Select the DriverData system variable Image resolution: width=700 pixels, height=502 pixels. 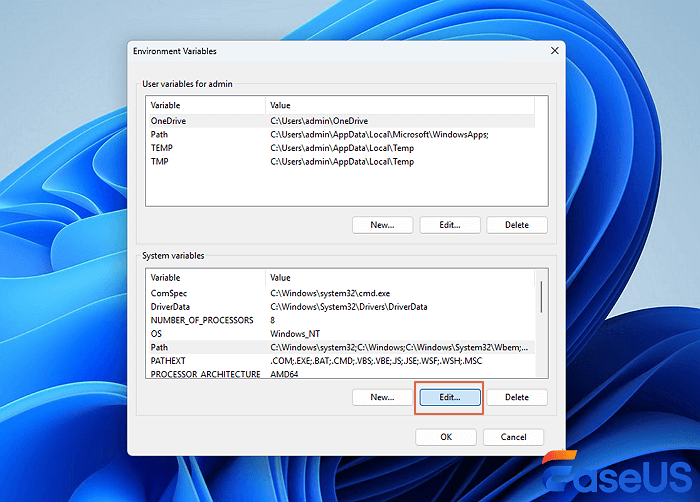point(340,307)
